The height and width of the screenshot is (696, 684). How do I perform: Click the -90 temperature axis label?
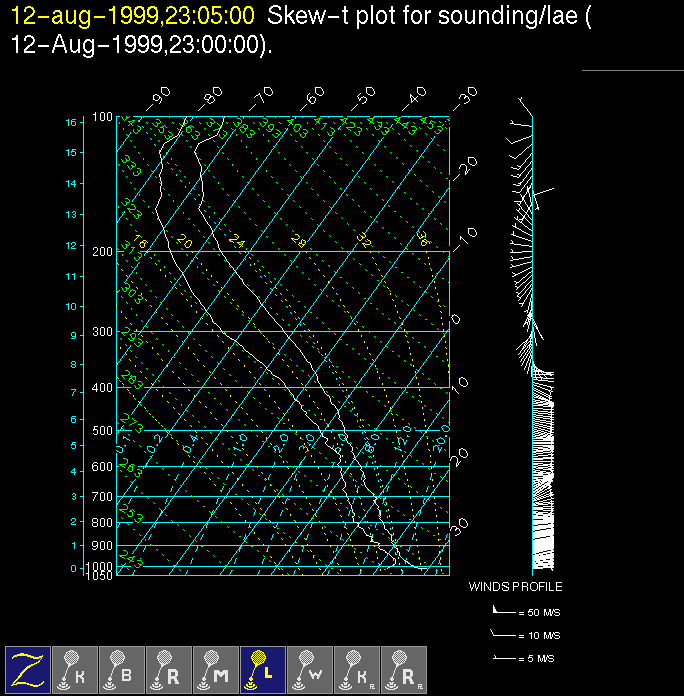(x=159, y=96)
